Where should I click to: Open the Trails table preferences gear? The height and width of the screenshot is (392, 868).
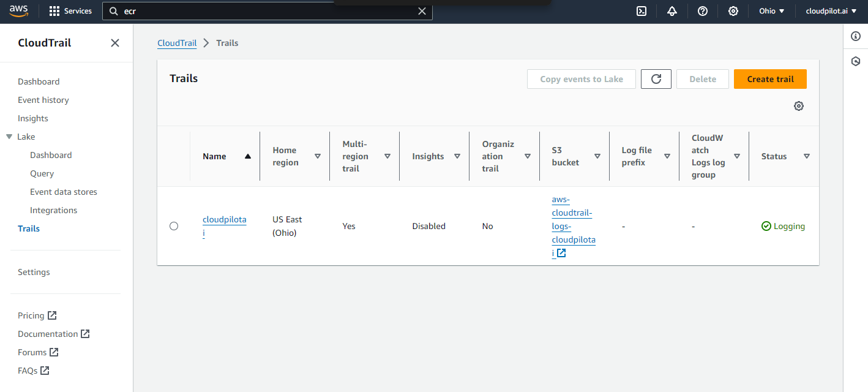[799, 106]
